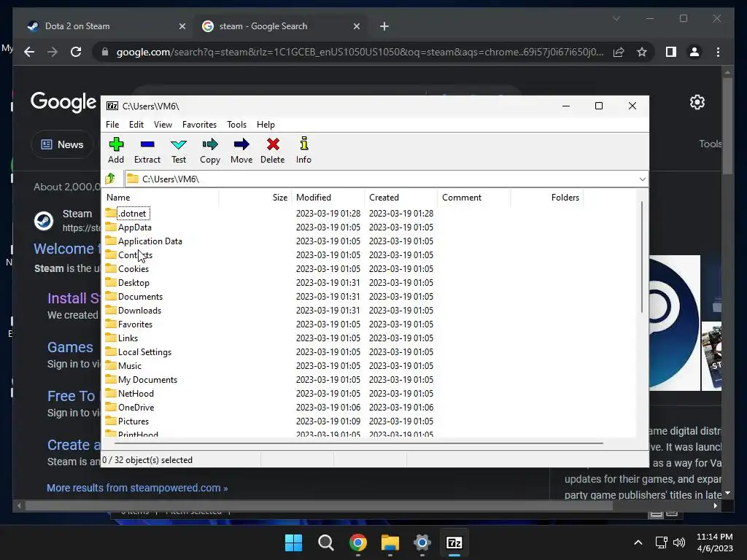Open the taskbar clock and date
The image size is (747, 560).
(x=715, y=542)
